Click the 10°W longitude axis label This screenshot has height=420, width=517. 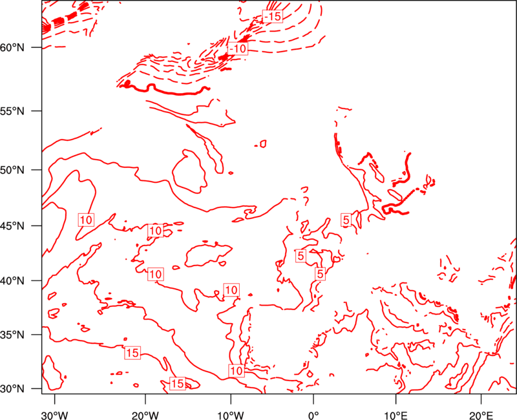coord(231,415)
